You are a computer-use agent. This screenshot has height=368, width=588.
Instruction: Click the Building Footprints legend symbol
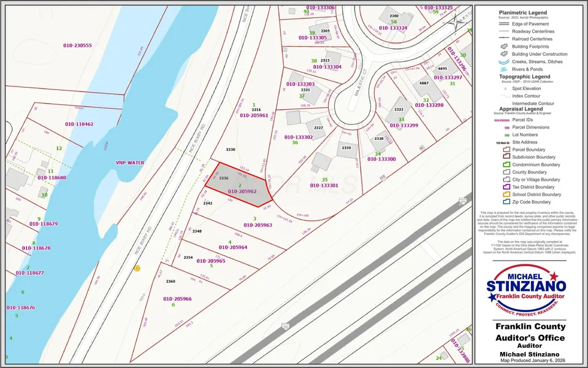[503, 45]
